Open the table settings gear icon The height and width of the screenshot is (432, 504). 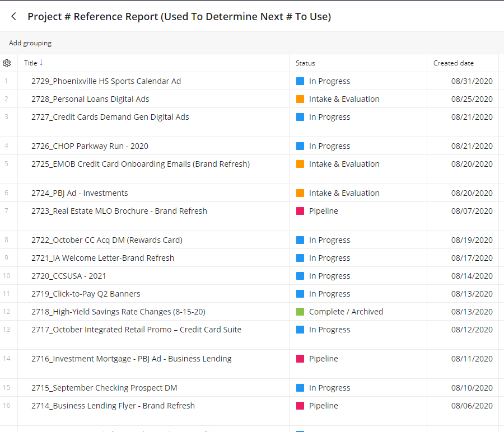(x=7, y=63)
